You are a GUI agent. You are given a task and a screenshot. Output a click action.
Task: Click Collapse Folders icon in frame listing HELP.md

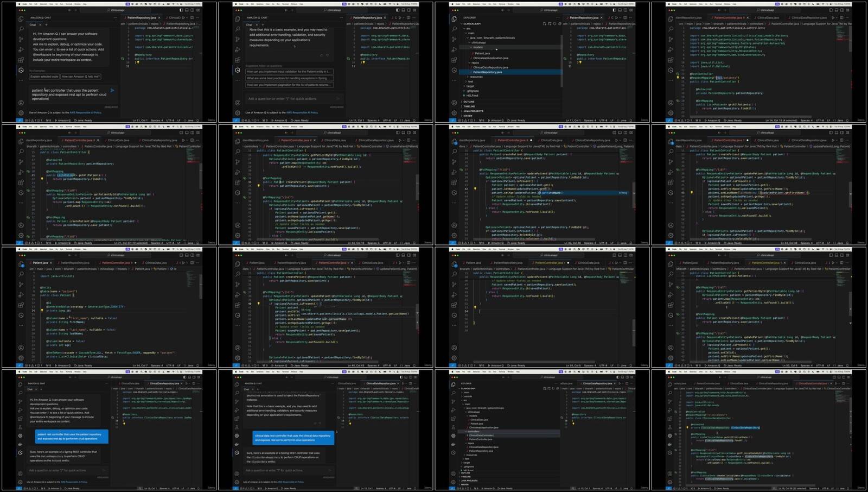[x=560, y=24]
